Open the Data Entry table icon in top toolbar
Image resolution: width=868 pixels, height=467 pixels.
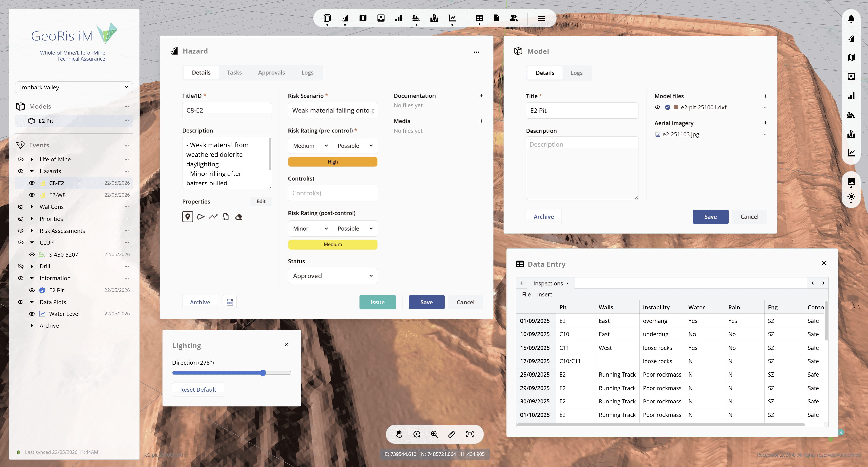[x=479, y=18]
